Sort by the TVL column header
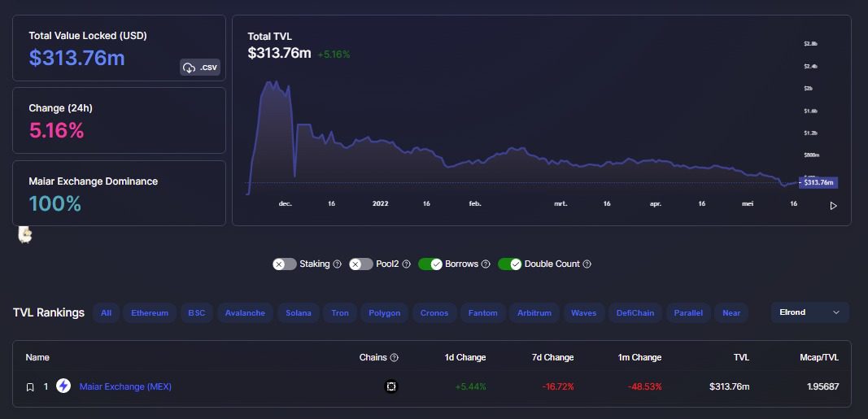 point(741,357)
